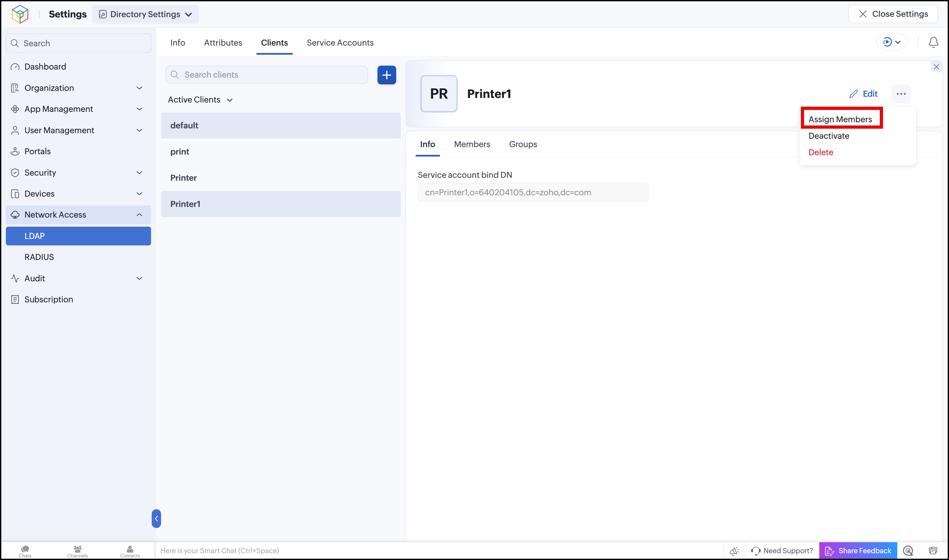The height and width of the screenshot is (560, 949).
Task: Collapse sidebar with blue arrow handle
Action: pos(156,519)
